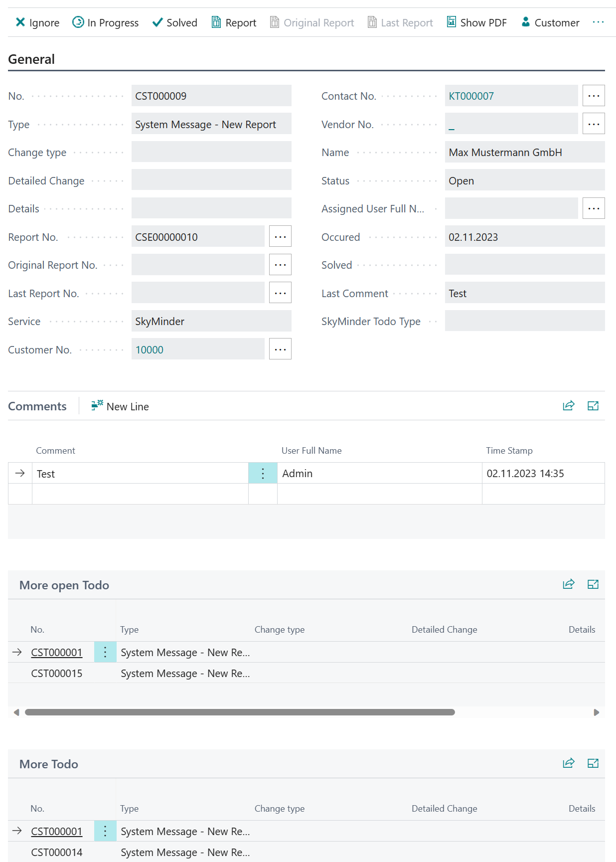Click share icon in More open Todo
This screenshot has height=862, width=616.
coord(568,584)
